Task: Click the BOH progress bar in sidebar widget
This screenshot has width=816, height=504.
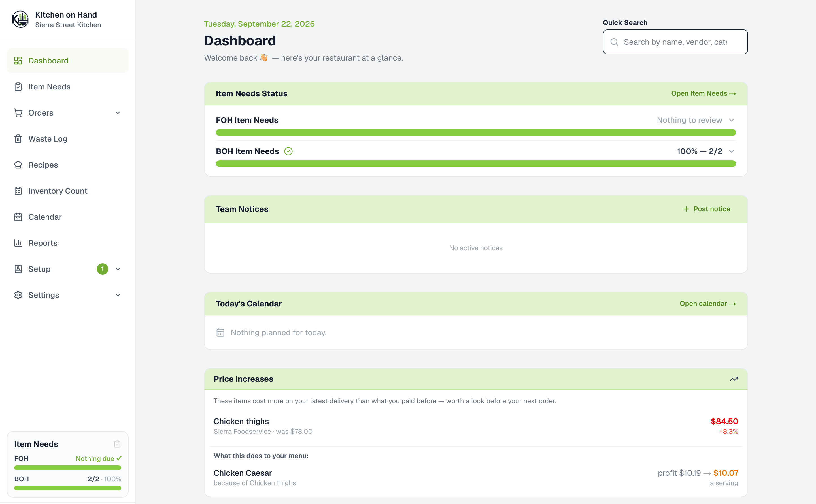Action: coord(68,488)
